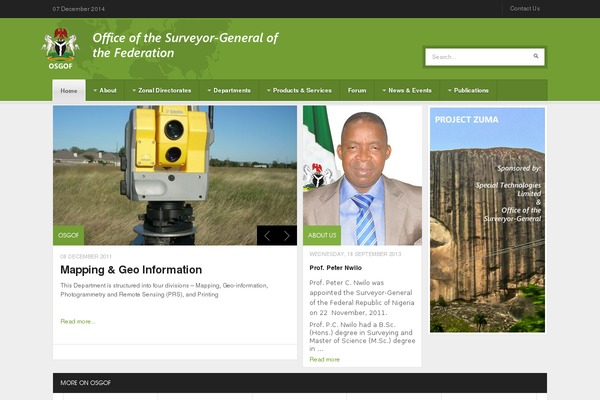Click the green ABOUT US category tag

[322, 235]
